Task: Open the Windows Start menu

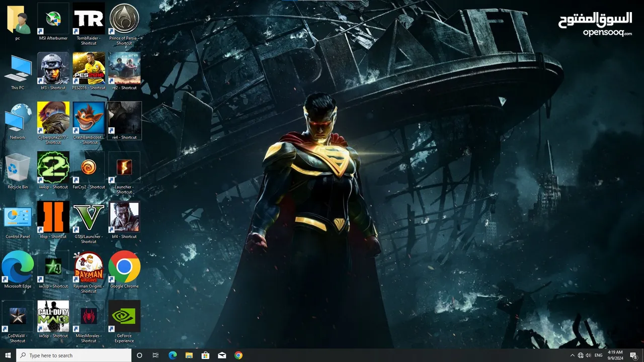Action: (8, 355)
